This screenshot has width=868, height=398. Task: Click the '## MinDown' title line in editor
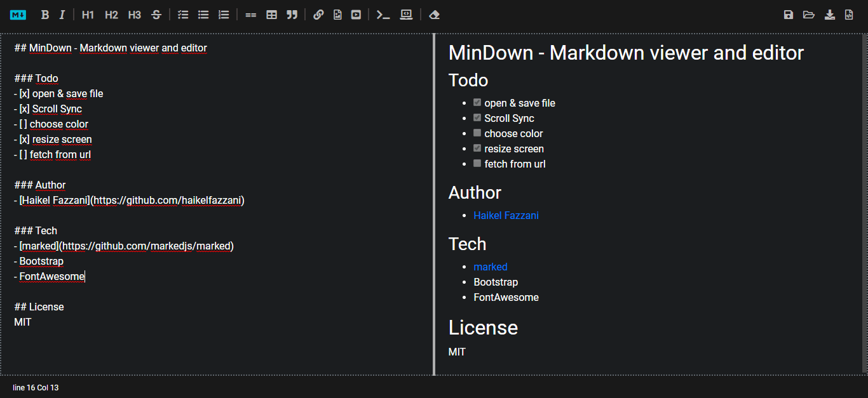pyautogui.click(x=111, y=48)
